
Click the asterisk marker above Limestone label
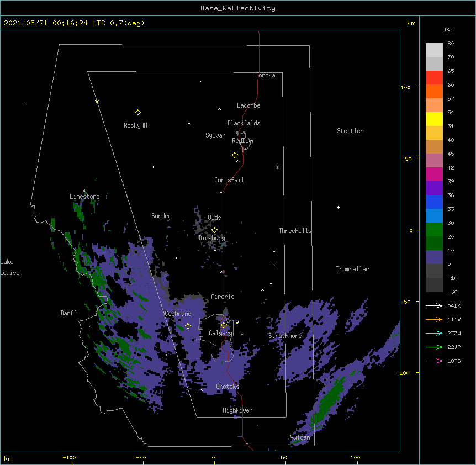84,191
